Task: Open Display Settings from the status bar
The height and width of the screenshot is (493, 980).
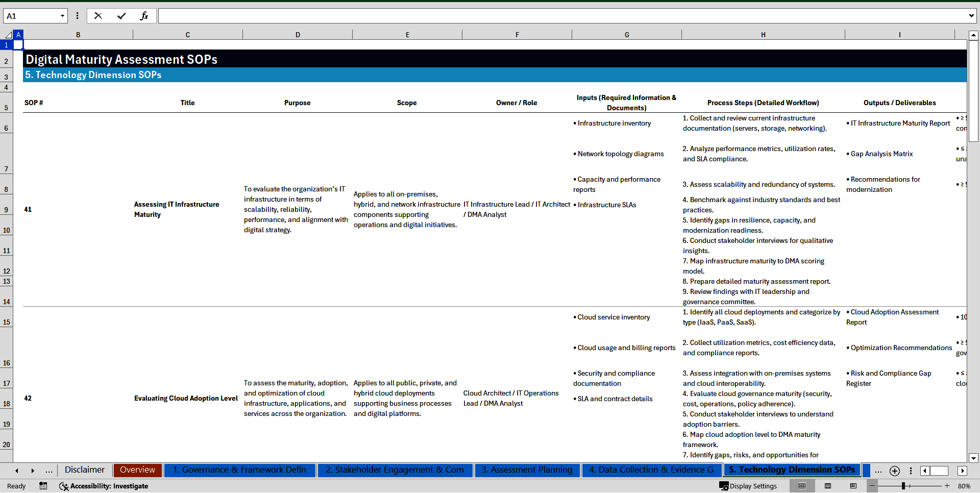Action: (x=749, y=486)
